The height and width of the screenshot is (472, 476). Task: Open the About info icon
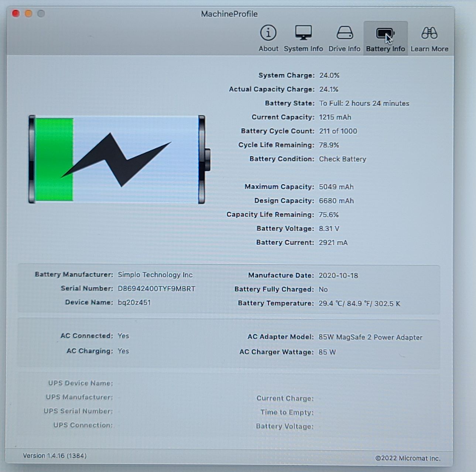[x=268, y=33]
